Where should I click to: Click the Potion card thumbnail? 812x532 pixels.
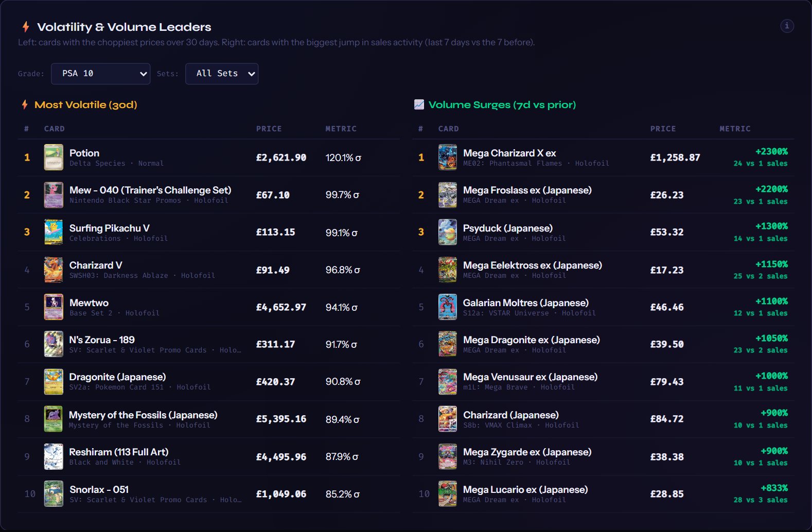tap(54, 157)
